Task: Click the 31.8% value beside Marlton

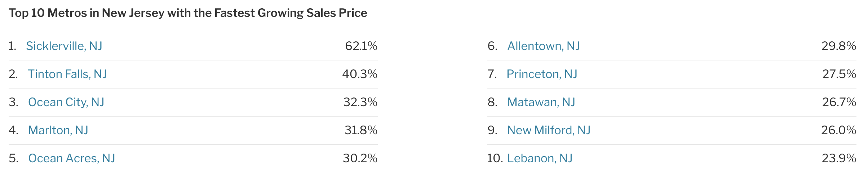Action: (x=361, y=130)
